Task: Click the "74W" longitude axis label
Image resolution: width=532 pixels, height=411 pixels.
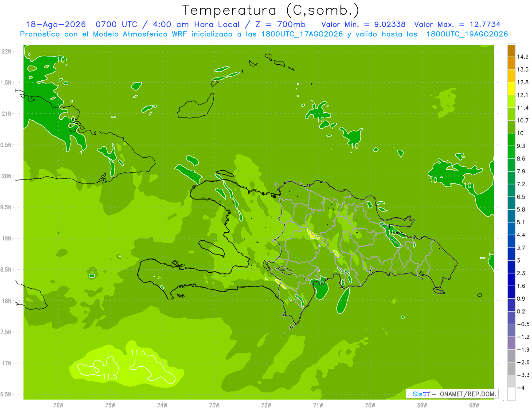Action: tap(162, 406)
